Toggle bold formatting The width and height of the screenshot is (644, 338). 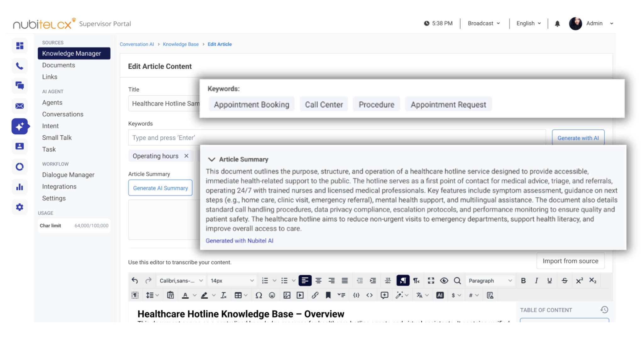pos(523,280)
